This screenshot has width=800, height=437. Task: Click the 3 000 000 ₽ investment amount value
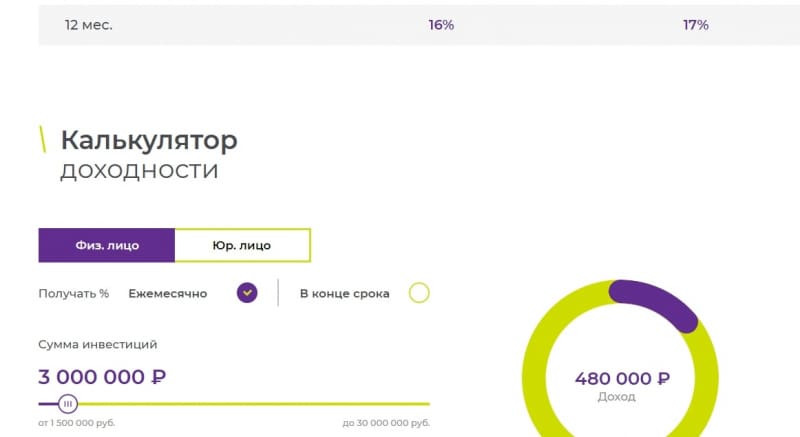(x=102, y=377)
